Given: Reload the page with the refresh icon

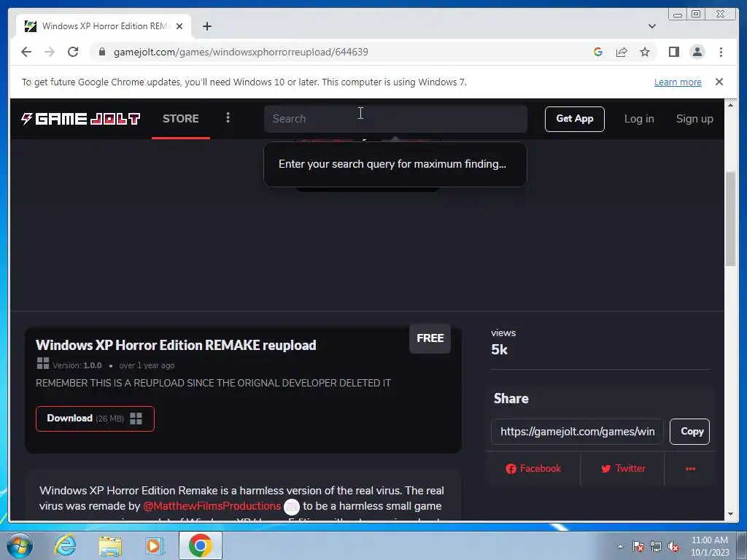Looking at the screenshot, I should pos(73,52).
